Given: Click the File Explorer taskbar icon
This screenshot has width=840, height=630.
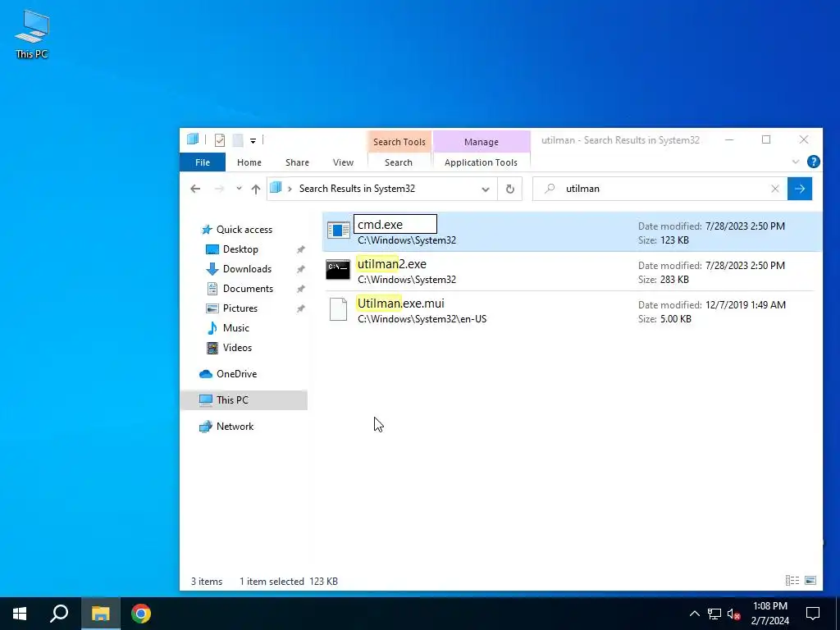Looking at the screenshot, I should (100, 614).
